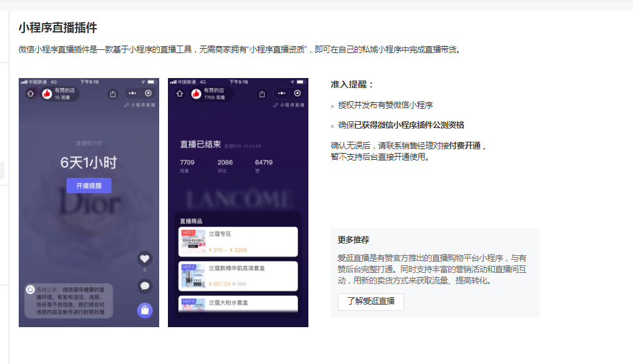Click the share icon in first phone screenshot
Viewport: 633px width, 364px height.
pyautogui.click(x=113, y=94)
